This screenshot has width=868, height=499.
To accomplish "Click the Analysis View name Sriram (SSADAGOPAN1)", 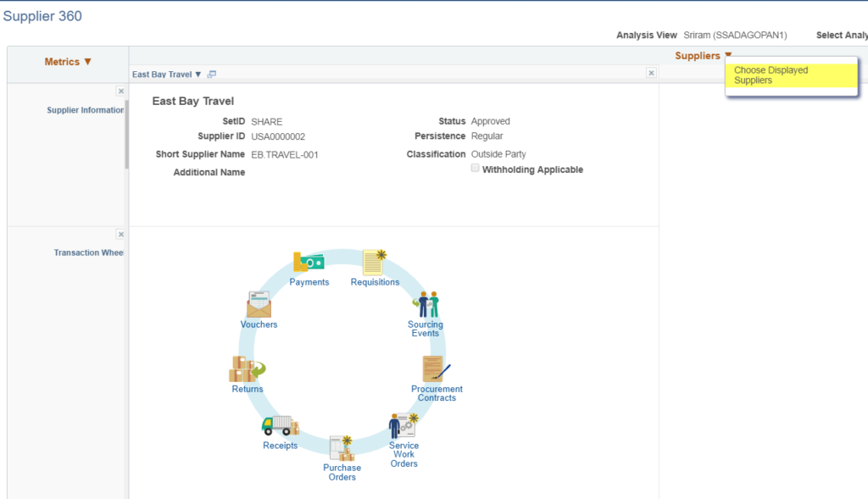I will pos(735,35).
